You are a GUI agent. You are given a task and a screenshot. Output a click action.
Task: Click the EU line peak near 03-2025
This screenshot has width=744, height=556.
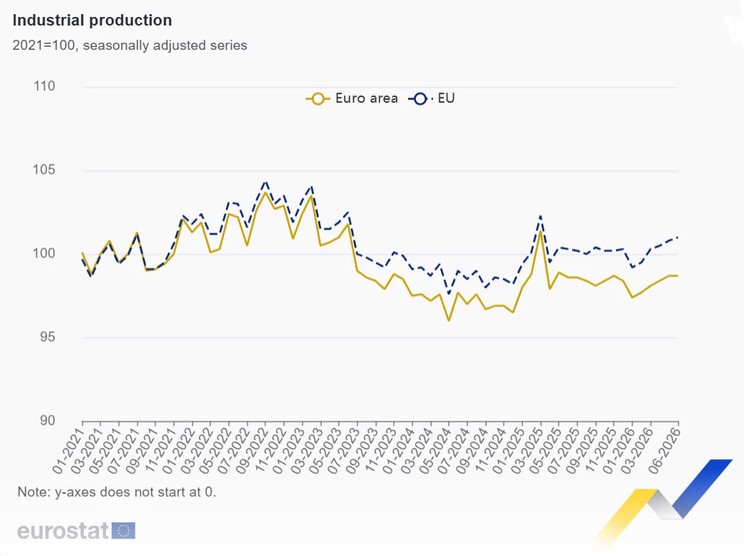coord(540,216)
